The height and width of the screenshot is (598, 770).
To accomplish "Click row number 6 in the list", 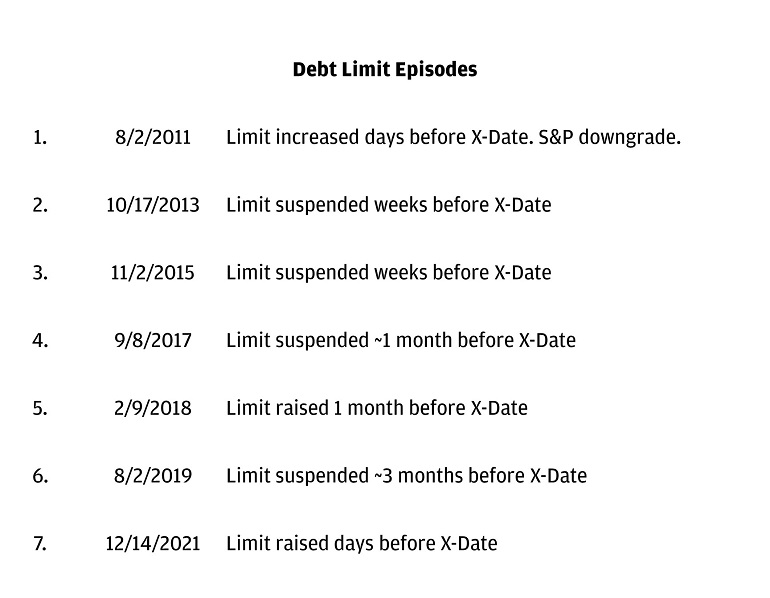I will [39, 476].
